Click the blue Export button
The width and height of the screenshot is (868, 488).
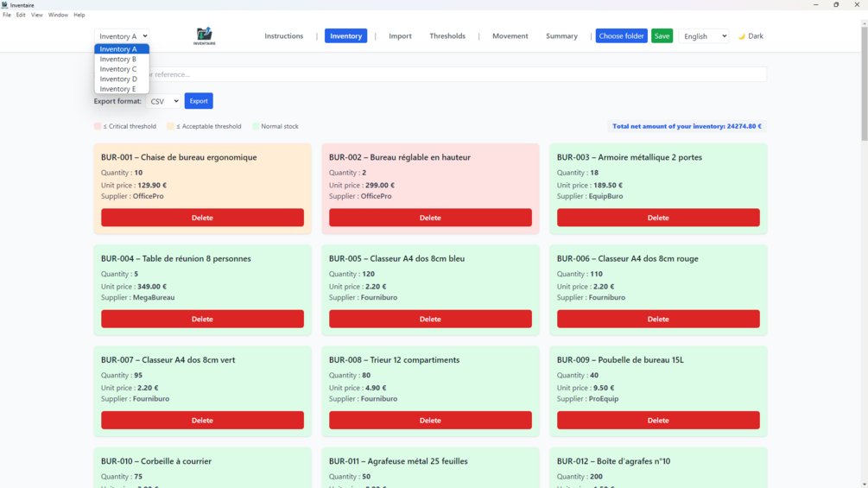click(199, 101)
